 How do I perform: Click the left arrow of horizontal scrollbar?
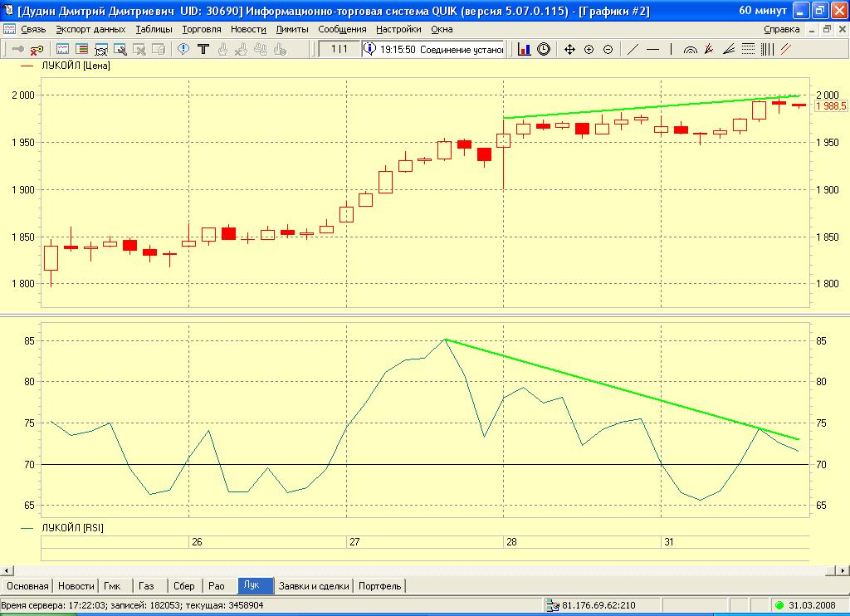pos(7,570)
